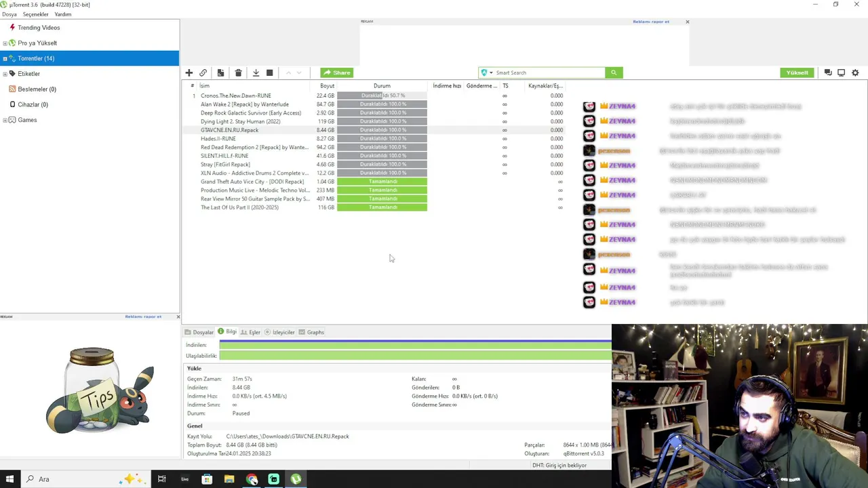
Task: Sort by Boyut column header
Action: click(327, 86)
